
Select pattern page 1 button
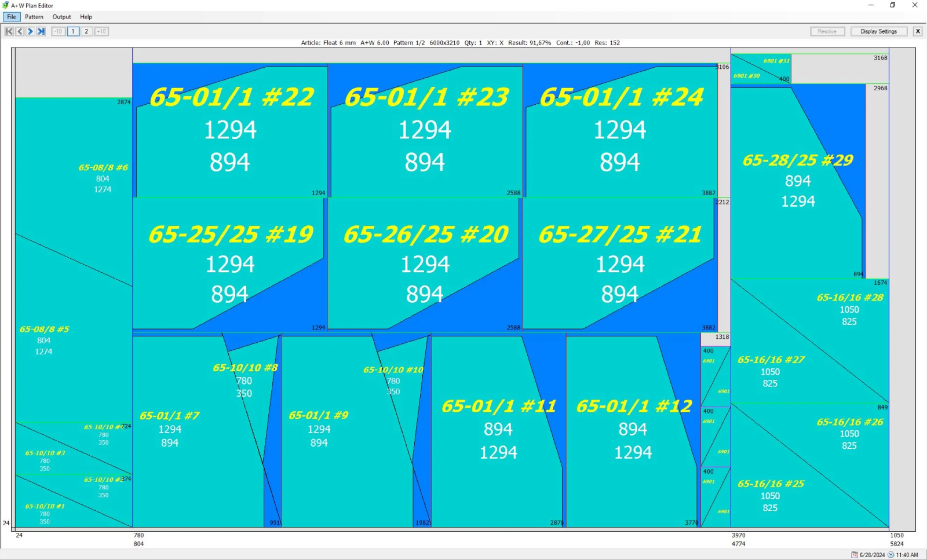[x=73, y=31]
